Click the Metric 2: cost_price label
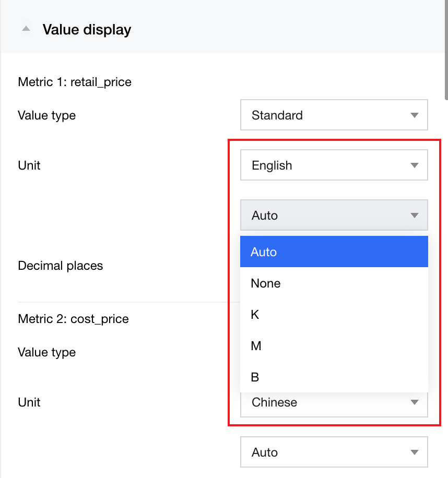 click(x=73, y=319)
